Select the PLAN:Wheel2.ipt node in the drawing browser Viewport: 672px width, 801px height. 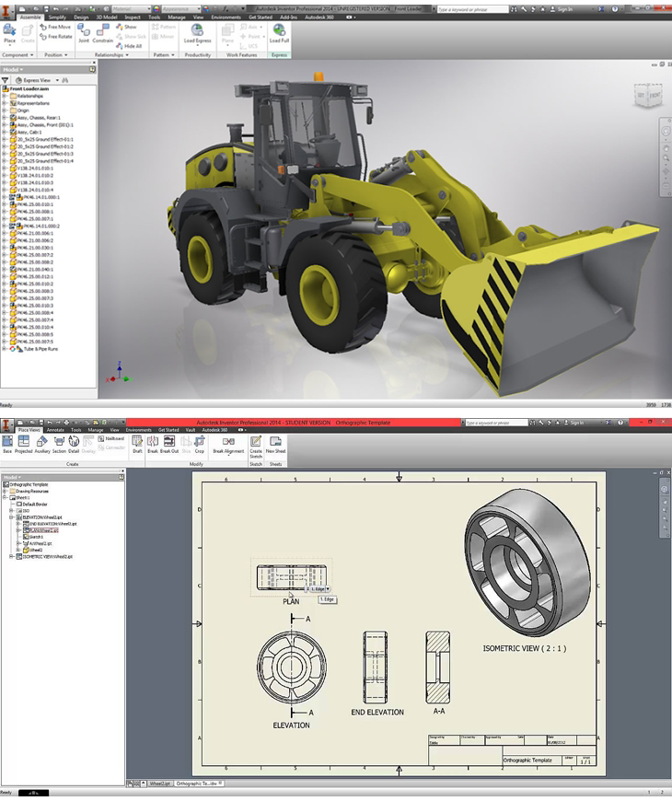click(42, 530)
